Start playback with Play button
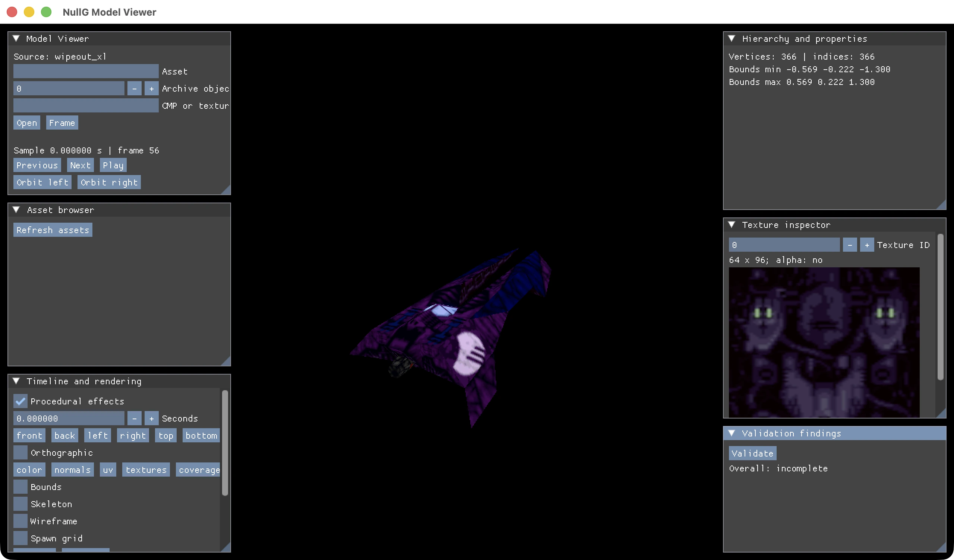This screenshot has width=954, height=560. [113, 165]
